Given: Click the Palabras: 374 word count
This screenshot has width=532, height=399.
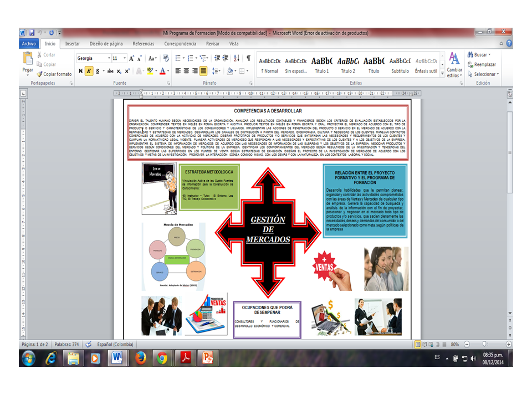Looking at the screenshot, I should tap(66, 344).
